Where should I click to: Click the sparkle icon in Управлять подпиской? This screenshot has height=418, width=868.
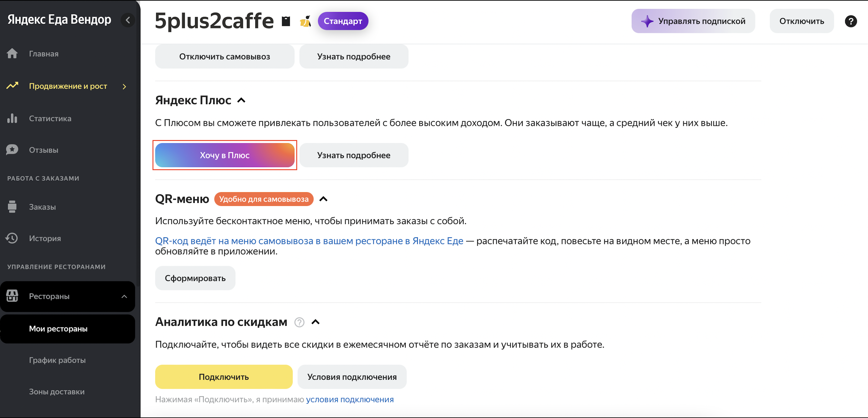[x=647, y=21]
